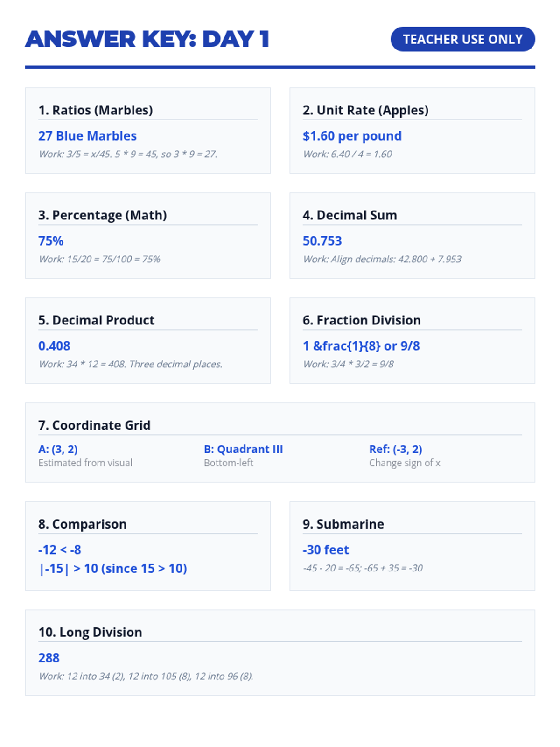Click the Ref: (-3, 2) answer
The height and width of the screenshot is (747, 560).
click(395, 449)
